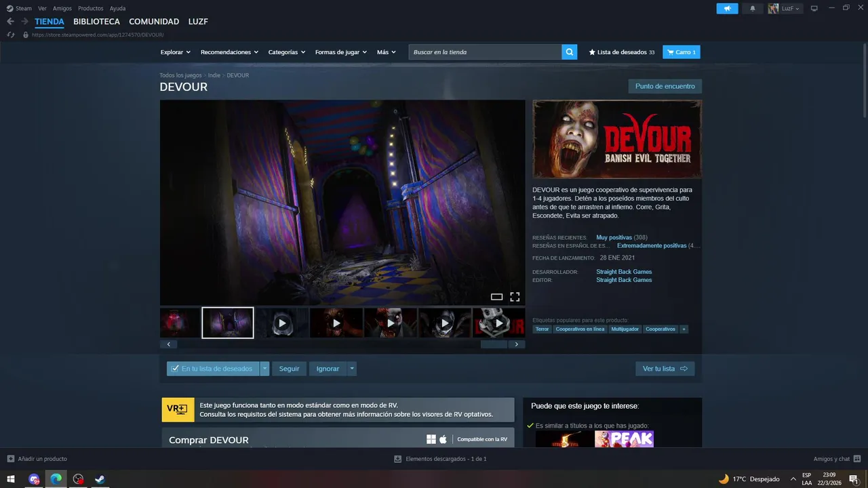Open the Amigos menu
The width and height of the screenshot is (868, 488).
[x=62, y=8]
